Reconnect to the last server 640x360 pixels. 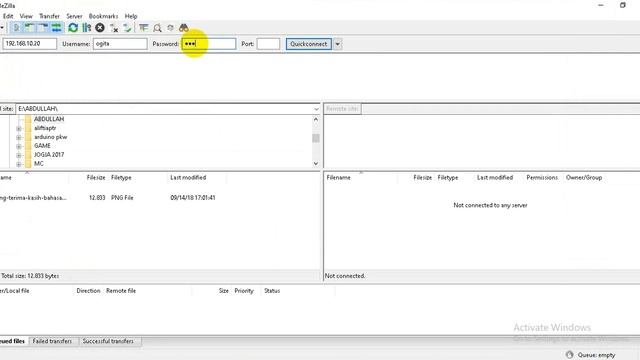click(127, 28)
